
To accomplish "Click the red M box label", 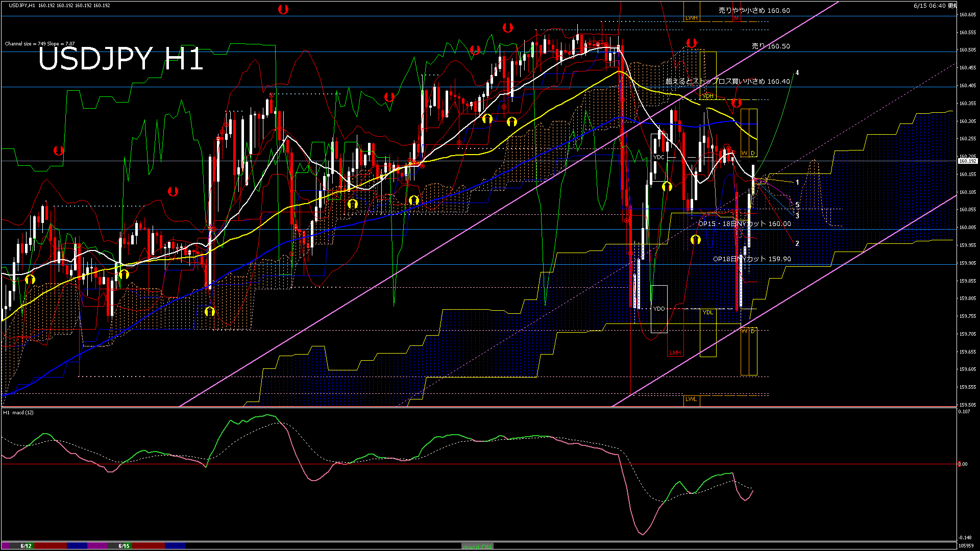I will coord(736,18).
